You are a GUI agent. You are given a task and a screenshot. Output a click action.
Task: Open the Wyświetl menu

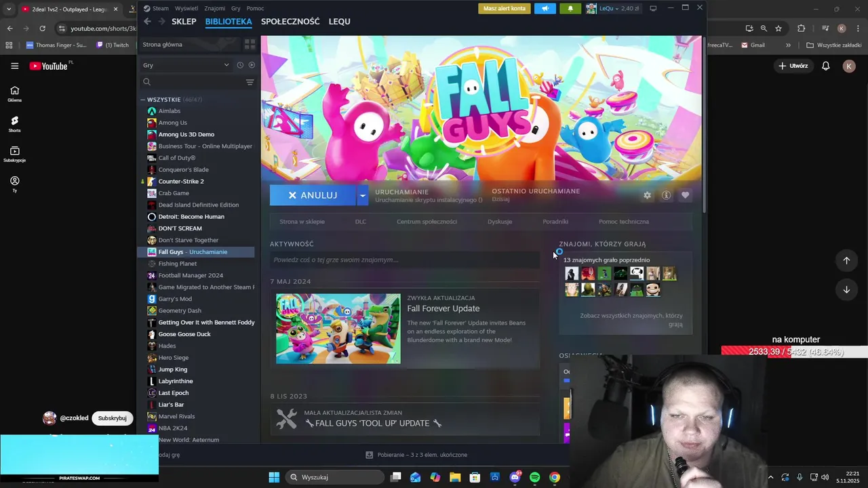tap(186, 8)
